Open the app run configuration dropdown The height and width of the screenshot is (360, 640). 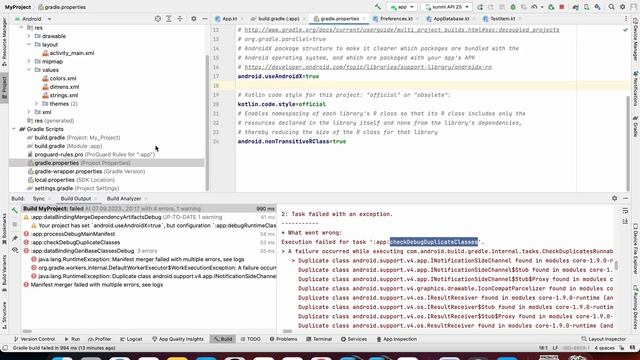pos(402,7)
